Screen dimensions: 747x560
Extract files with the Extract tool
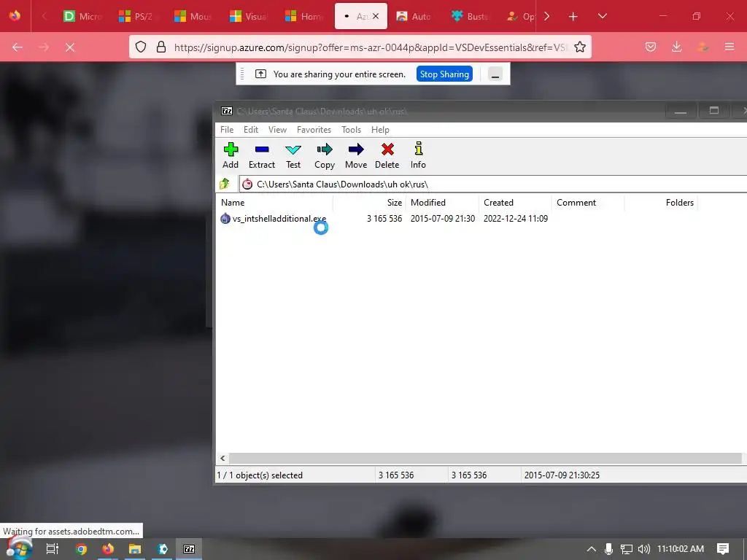(262, 155)
